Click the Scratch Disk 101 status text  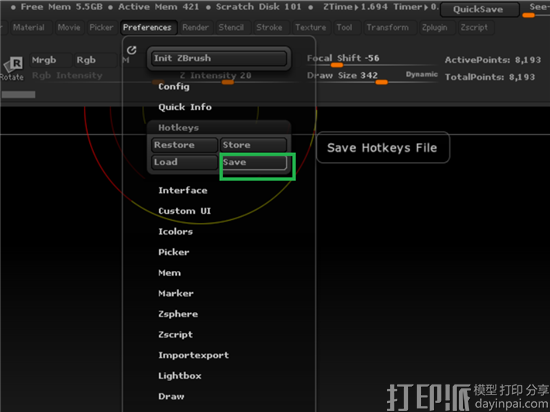(259, 7)
